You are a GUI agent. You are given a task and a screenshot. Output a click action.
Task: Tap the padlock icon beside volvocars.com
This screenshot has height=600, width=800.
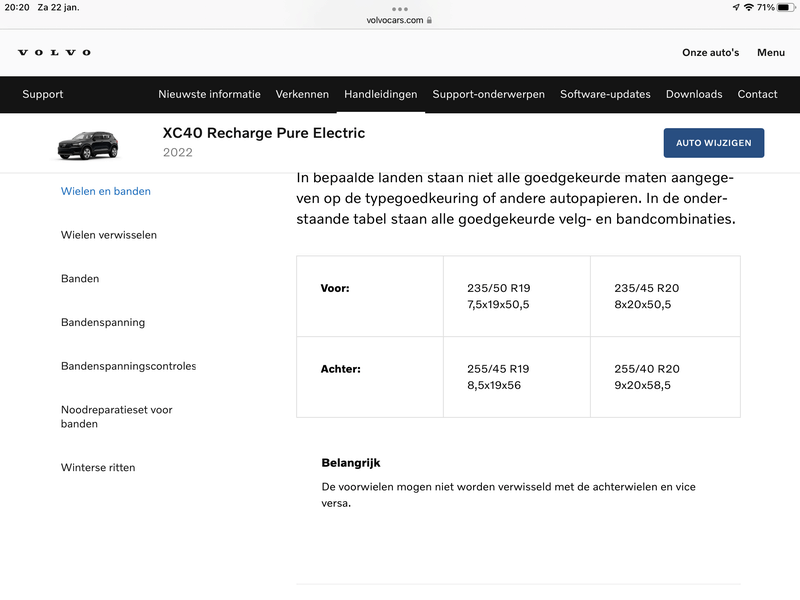point(429,20)
